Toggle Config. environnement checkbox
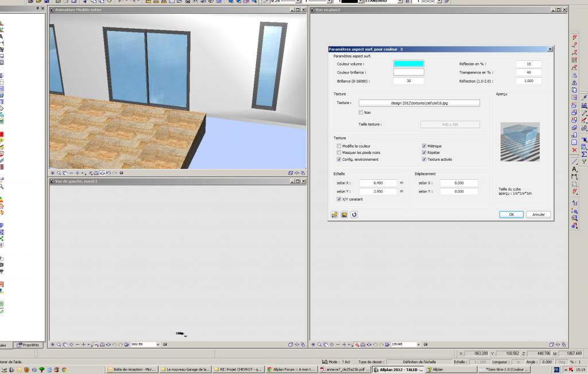Image resolution: width=588 pixels, height=374 pixels. pos(339,159)
